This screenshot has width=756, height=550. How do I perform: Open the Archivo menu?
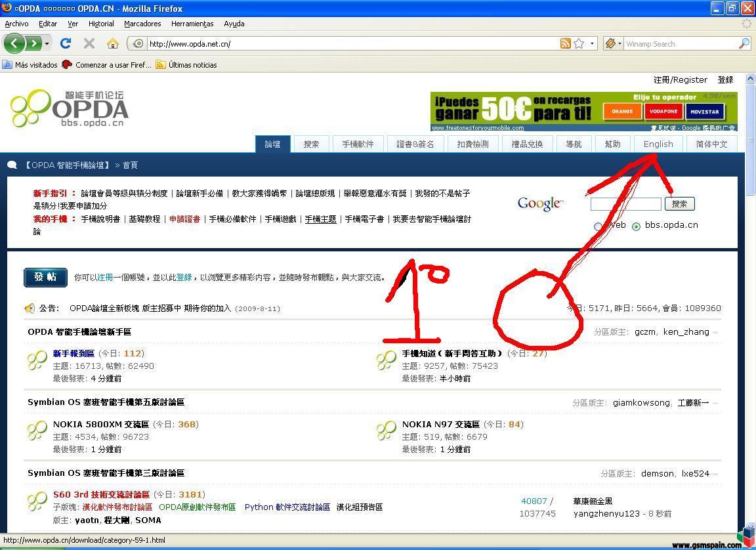16,24
